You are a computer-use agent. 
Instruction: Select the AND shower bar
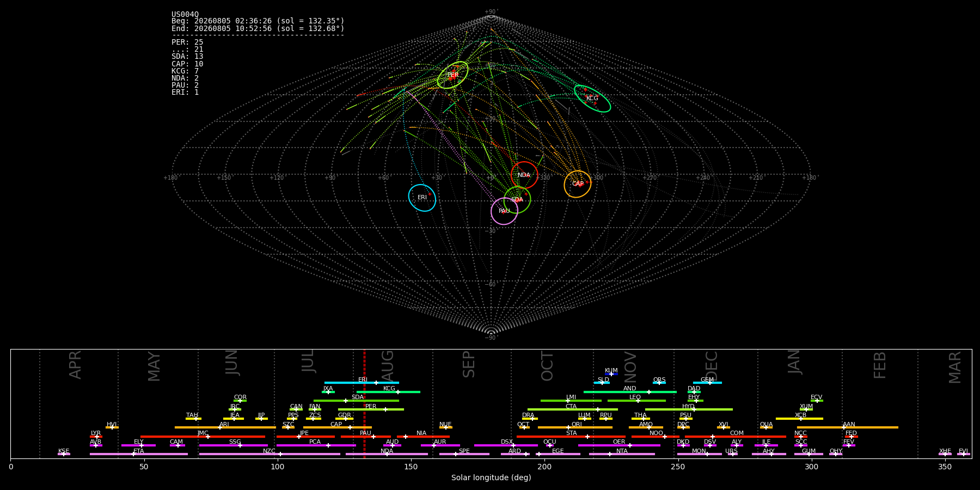pos(630,392)
